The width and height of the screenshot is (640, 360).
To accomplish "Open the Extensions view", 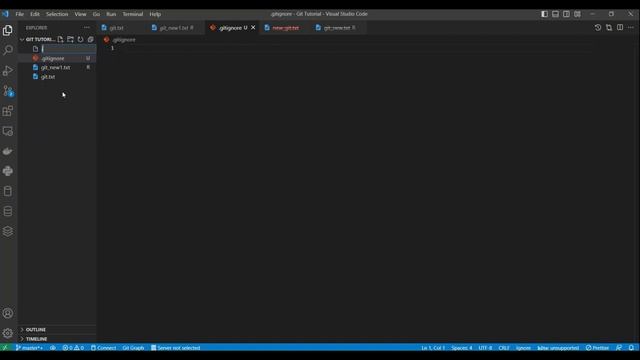I will 8,111.
